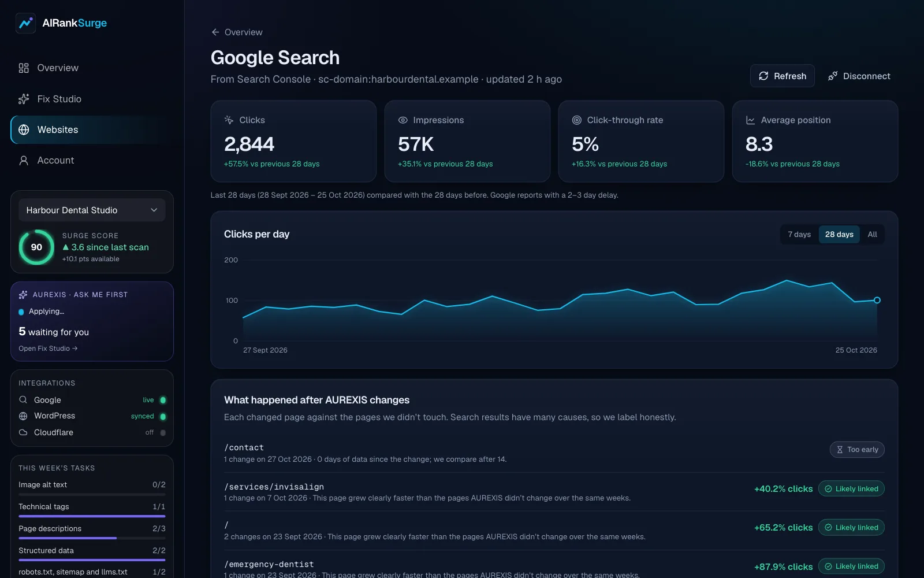
Task: Click the Clicks metric icon
Action: (229, 120)
